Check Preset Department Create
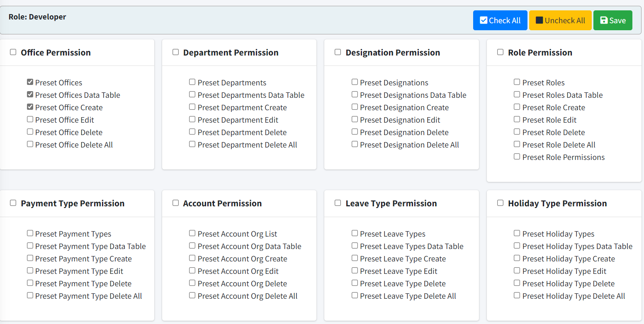The height and width of the screenshot is (324, 644). click(x=192, y=107)
